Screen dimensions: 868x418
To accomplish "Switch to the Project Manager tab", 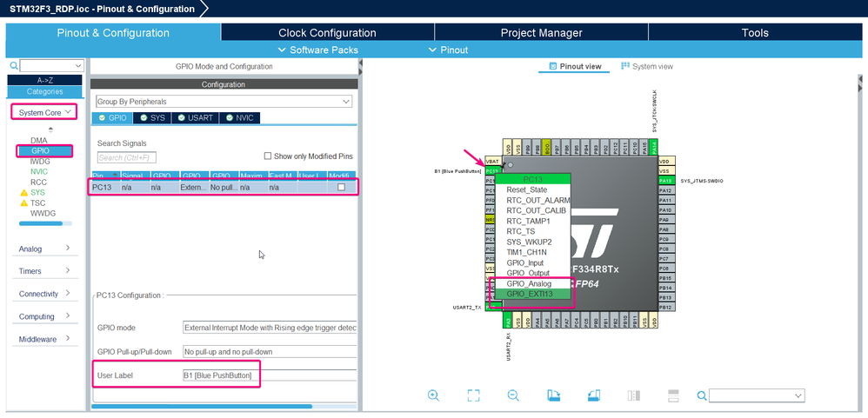I will click(x=541, y=33).
